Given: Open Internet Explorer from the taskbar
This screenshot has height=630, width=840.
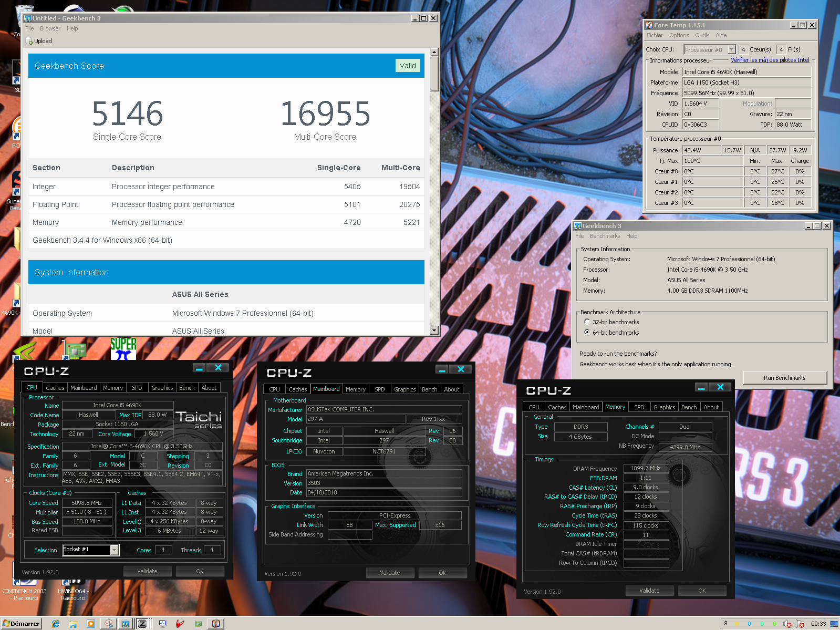Looking at the screenshot, I should (x=56, y=624).
